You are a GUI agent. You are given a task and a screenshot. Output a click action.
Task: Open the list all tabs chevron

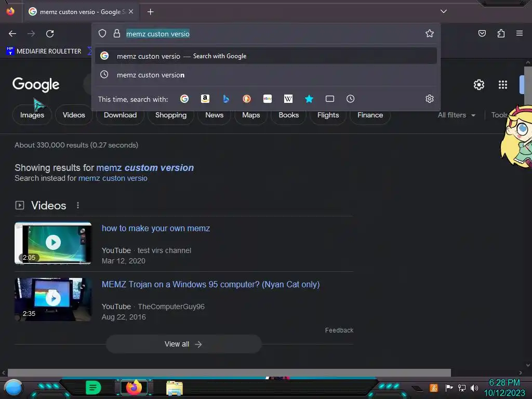pos(444,11)
